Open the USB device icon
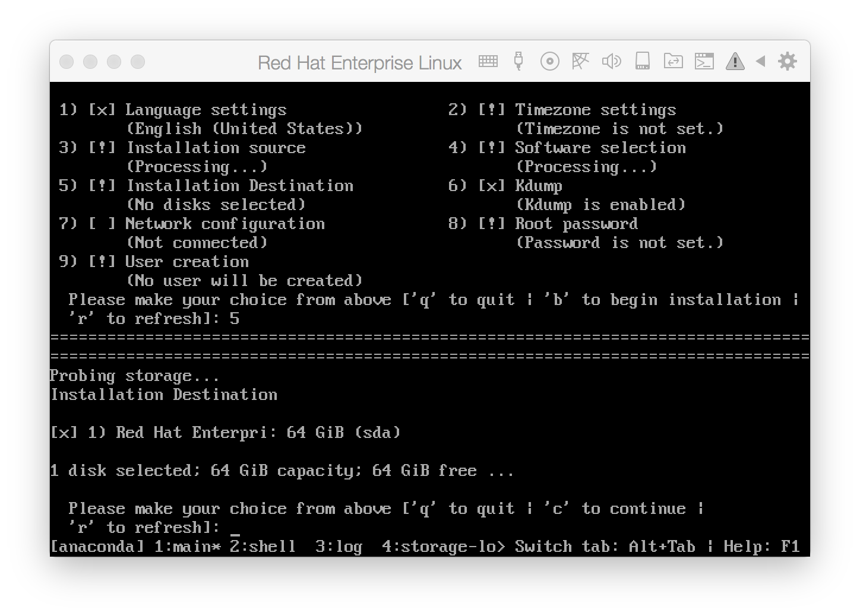The width and height of the screenshot is (860, 616). click(x=518, y=61)
